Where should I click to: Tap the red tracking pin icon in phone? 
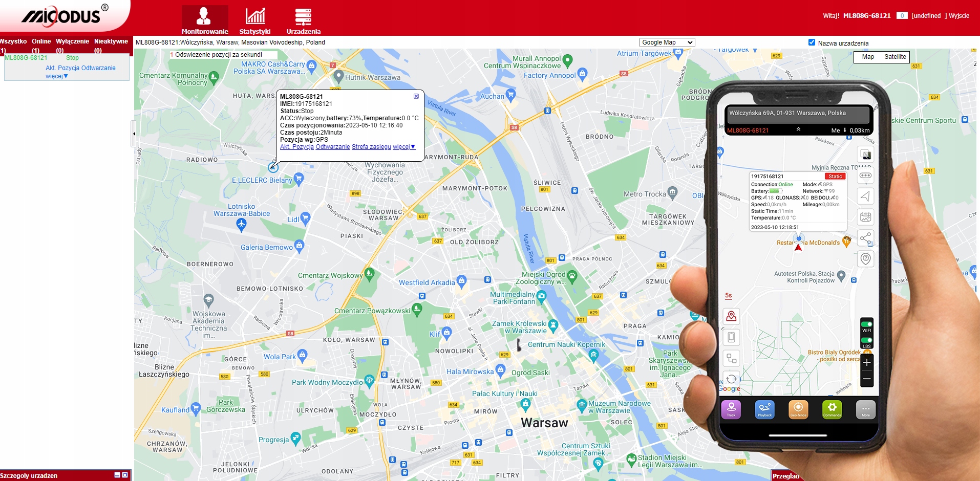point(732,316)
